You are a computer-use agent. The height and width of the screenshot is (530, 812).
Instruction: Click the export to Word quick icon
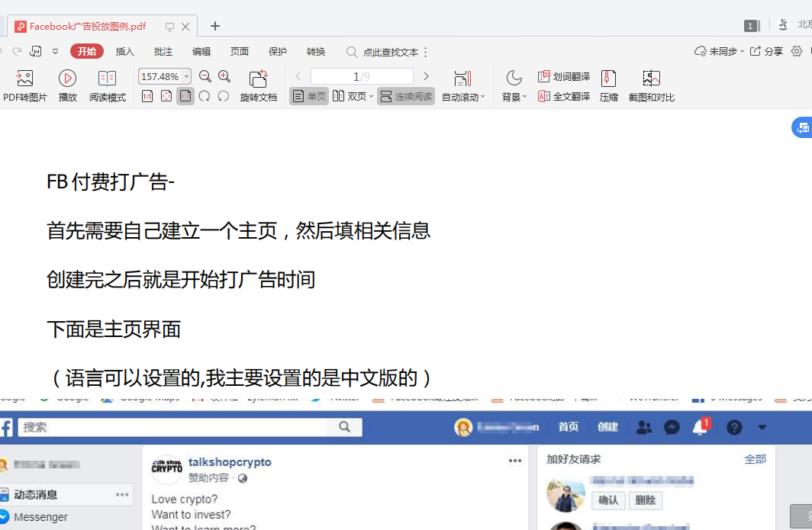click(36, 51)
